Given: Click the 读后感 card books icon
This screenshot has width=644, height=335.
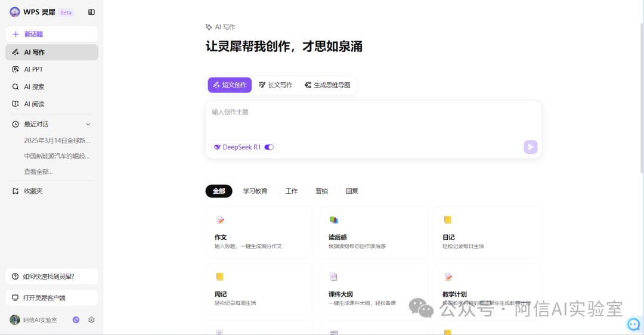Looking at the screenshot, I should 334,220.
